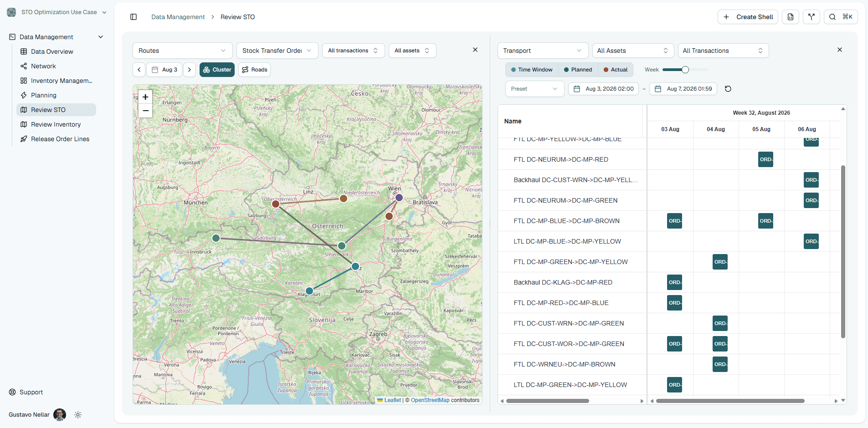Viewport: 868px width, 428px height.
Task: Click the teal Innsbruck map node
Action: pos(216,238)
